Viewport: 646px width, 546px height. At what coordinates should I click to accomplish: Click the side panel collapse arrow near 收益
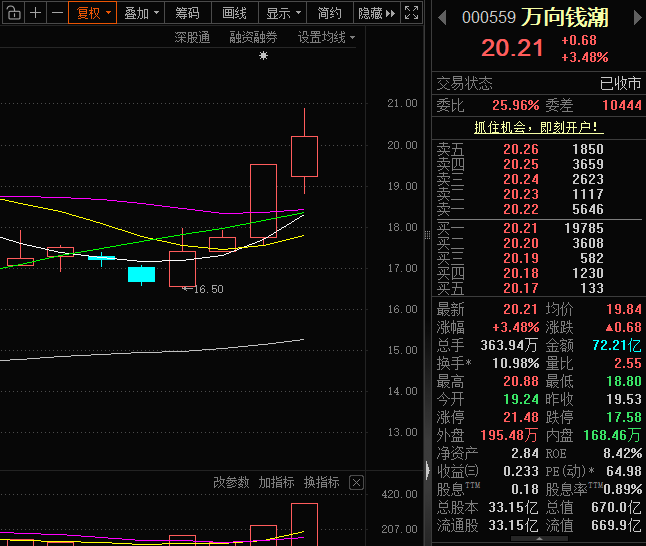(x=428, y=470)
